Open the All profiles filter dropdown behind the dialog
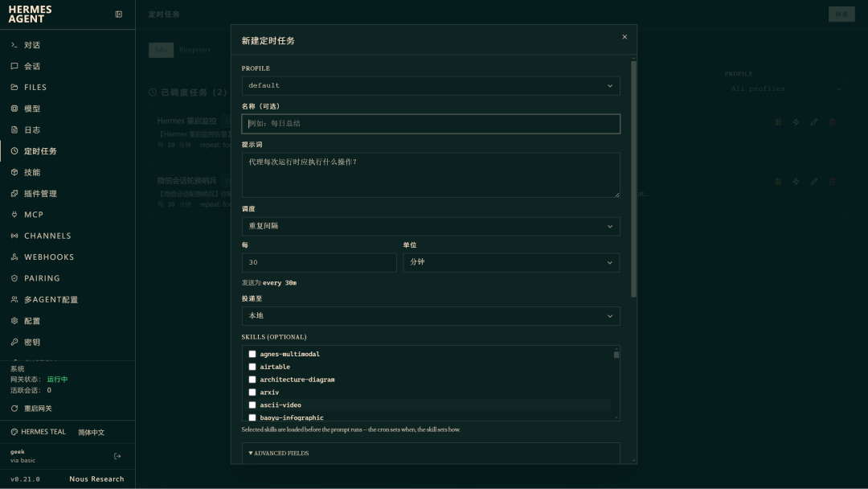The height and width of the screenshot is (489, 868). pos(786,89)
